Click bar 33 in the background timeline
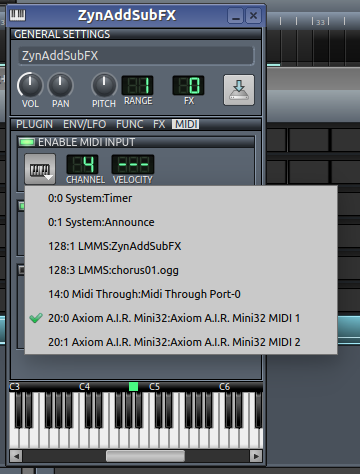 click(x=320, y=22)
